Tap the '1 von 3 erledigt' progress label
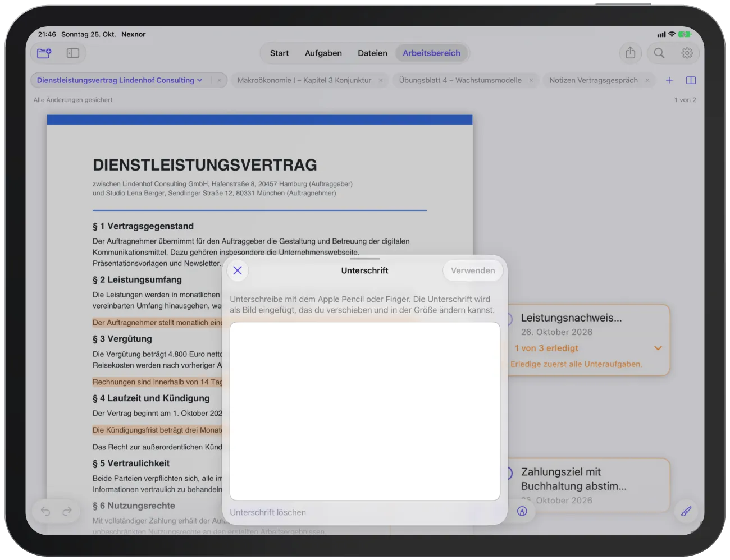 [546, 348]
